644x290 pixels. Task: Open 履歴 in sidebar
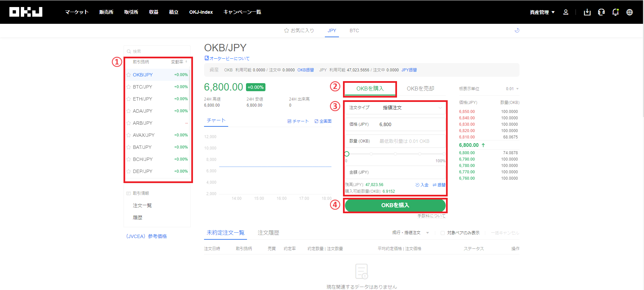138,218
